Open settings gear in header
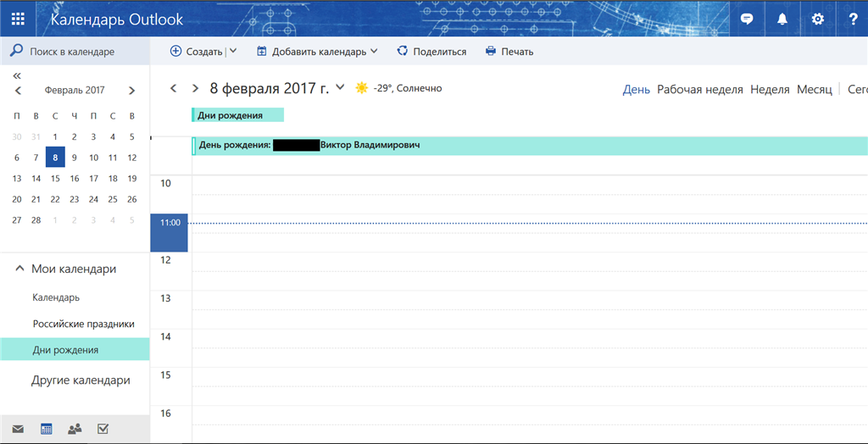This screenshot has height=444, width=868. pos(817,19)
